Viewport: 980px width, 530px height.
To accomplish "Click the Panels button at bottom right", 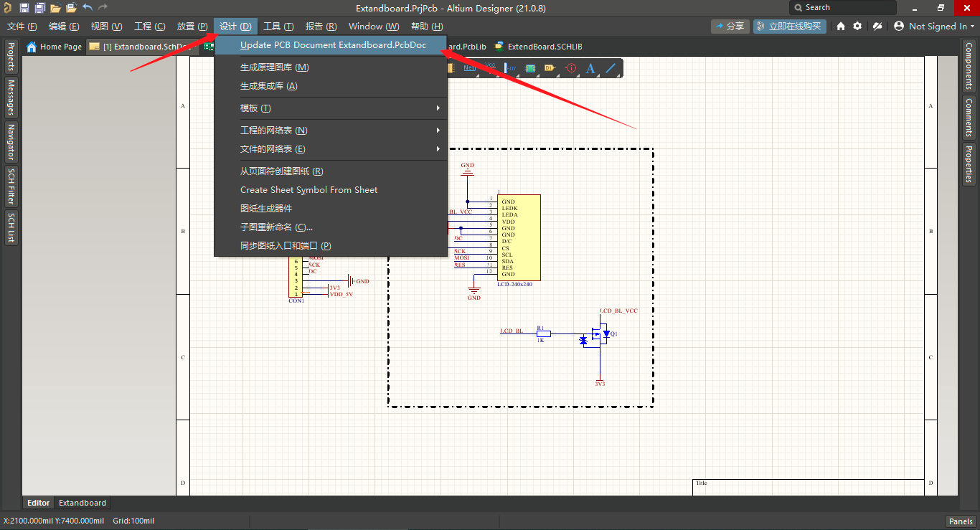I will pyautogui.click(x=960, y=521).
